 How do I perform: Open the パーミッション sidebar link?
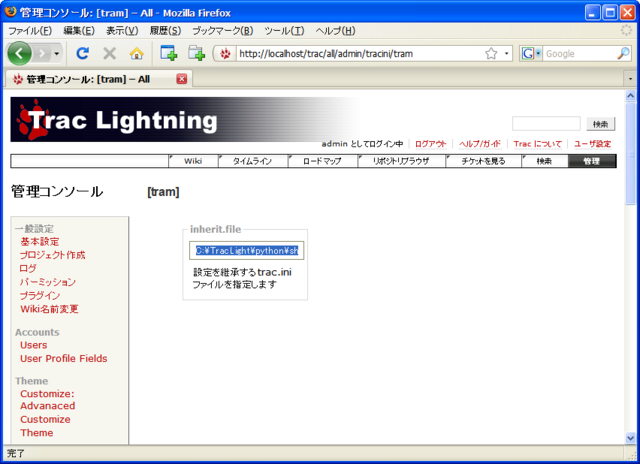point(48,282)
